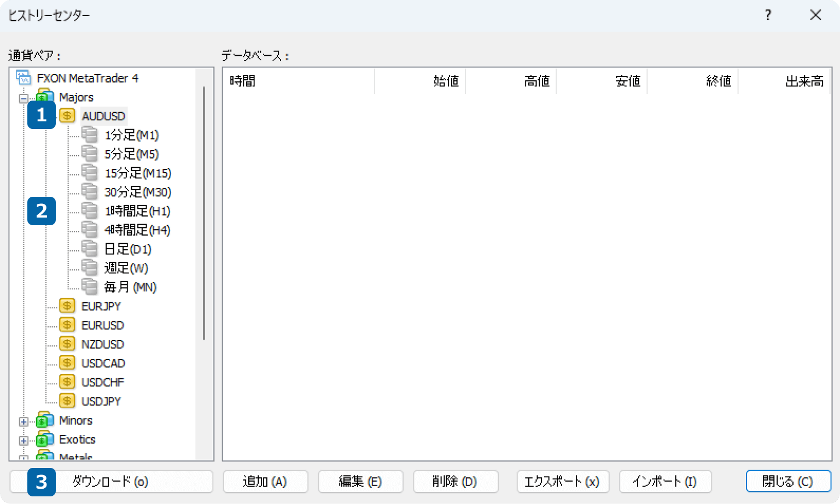840x504 pixels.
Task: Select the 週足(W) weekly timeframe
Action: [126, 268]
